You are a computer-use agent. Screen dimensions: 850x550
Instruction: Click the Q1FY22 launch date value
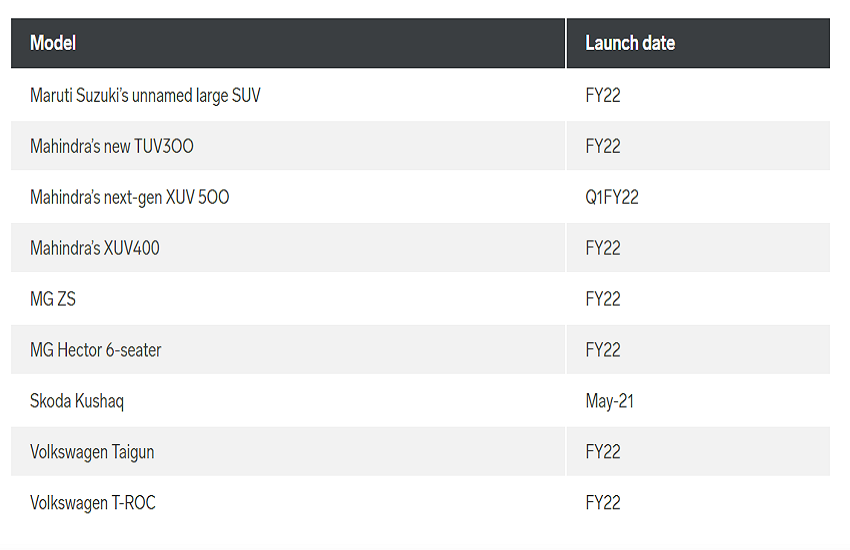[x=612, y=197]
